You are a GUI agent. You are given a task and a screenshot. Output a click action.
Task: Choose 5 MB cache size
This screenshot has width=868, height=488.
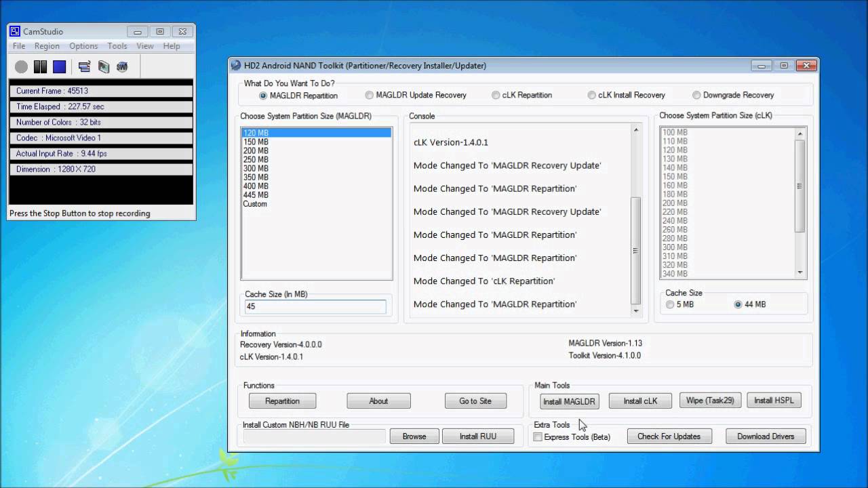click(x=679, y=304)
